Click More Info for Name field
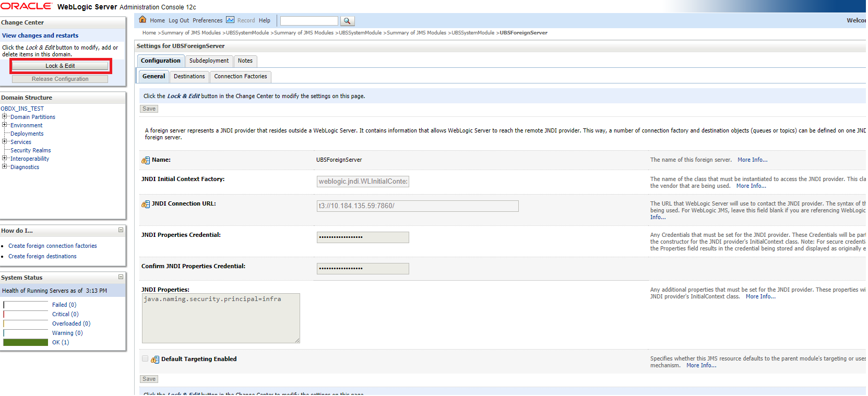Image resolution: width=868 pixels, height=396 pixels. point(752,160)
